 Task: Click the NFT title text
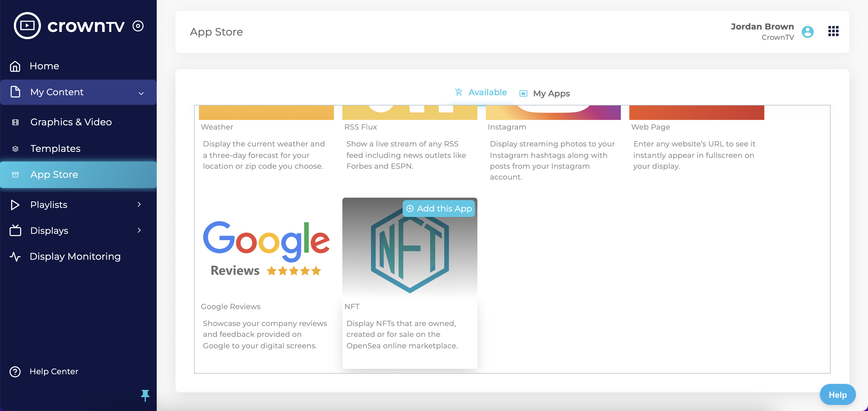(352, 306)
